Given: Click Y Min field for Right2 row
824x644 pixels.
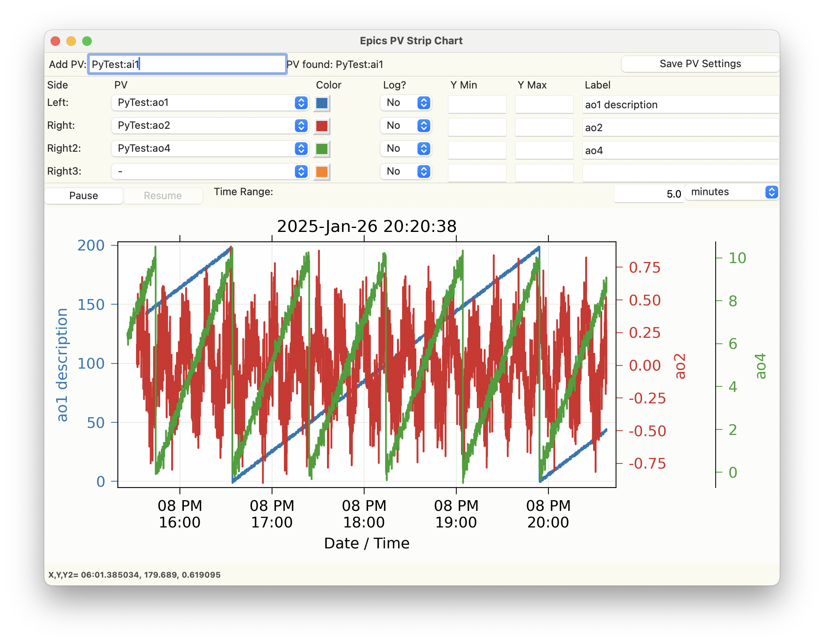Looking at the screenshot, I should pyautogui.click(x=477, y=150).
